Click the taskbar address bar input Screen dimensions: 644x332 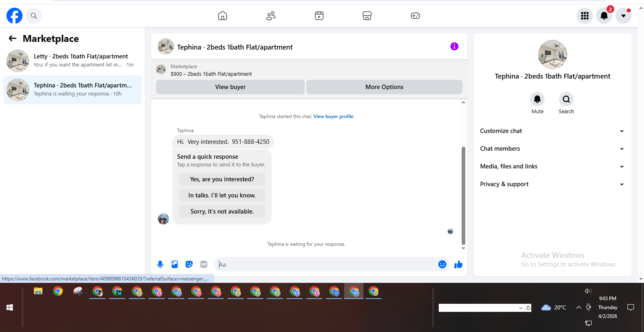point(478,308)
